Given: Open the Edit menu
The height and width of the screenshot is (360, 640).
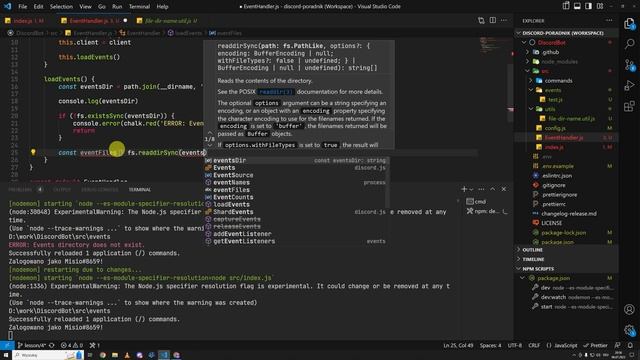Looking at the screenshot, I should coord(38,7).
